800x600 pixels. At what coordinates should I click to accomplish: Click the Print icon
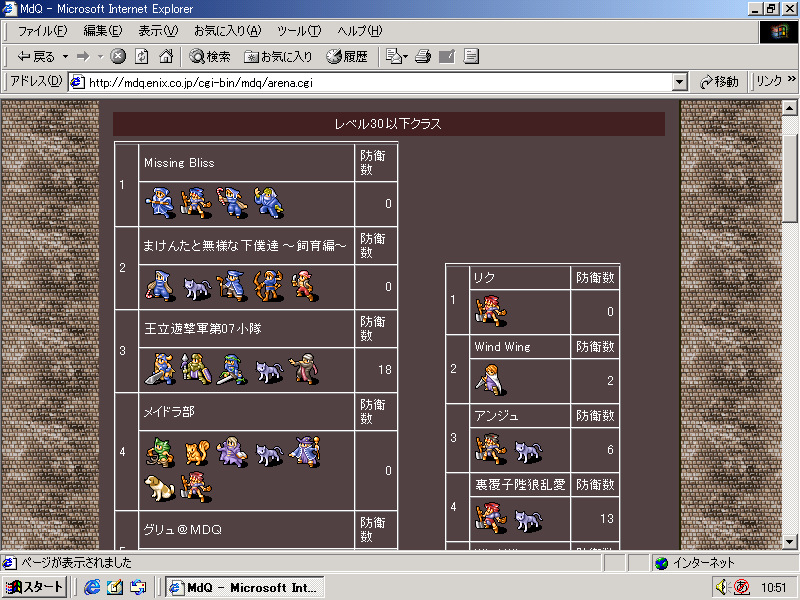pyautogui.click(x=422, y=56)
